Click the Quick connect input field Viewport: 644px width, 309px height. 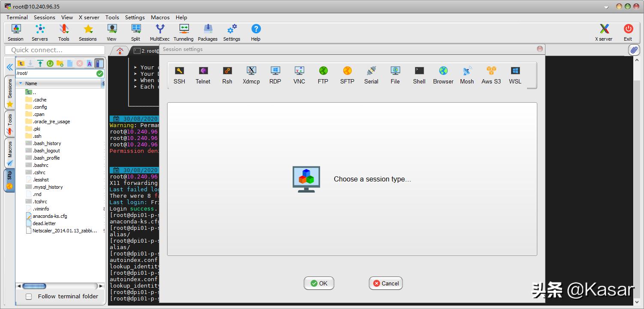[x=55, y=50]
